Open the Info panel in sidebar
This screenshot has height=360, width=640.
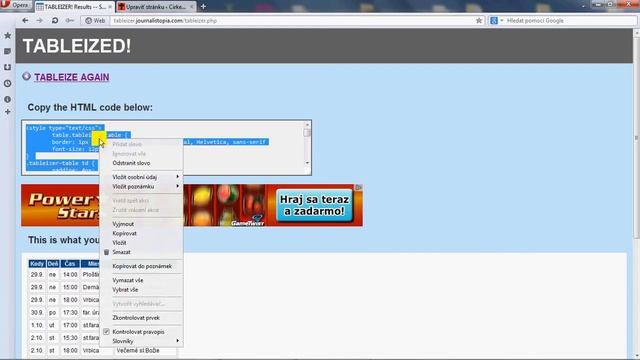[7, 99]
